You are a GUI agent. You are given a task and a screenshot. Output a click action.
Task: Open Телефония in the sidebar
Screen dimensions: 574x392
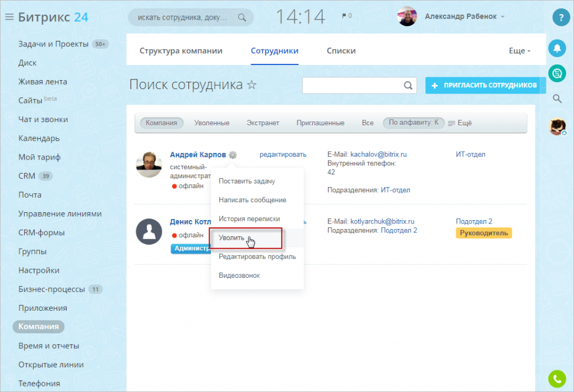39,383
